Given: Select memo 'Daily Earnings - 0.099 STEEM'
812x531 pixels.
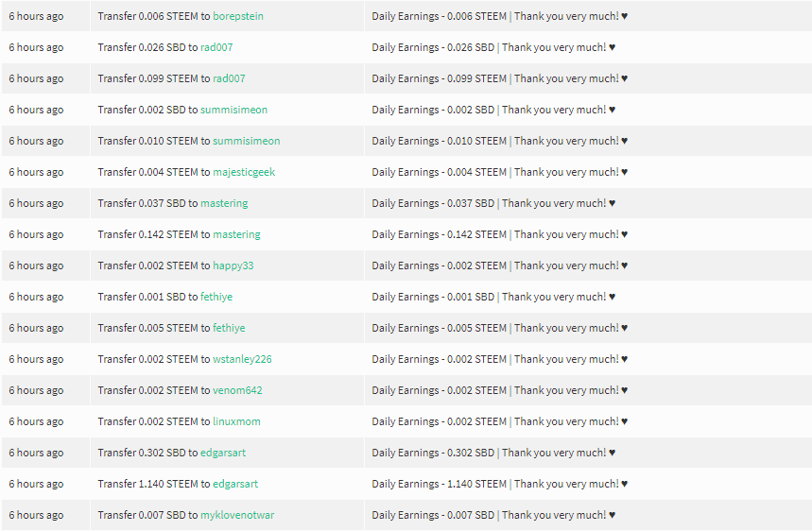Looking at the screenshot, I should pyautogui.click(x=440, y=78).
